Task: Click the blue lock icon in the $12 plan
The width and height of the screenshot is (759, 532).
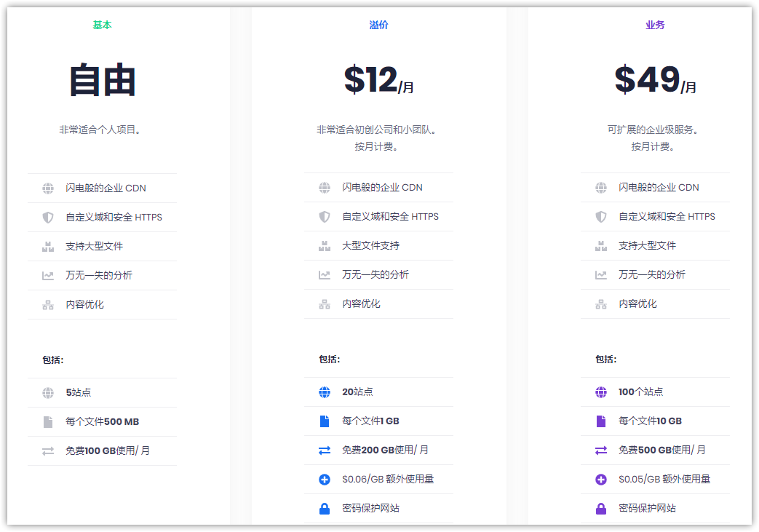Action: (x=325, y=509)
